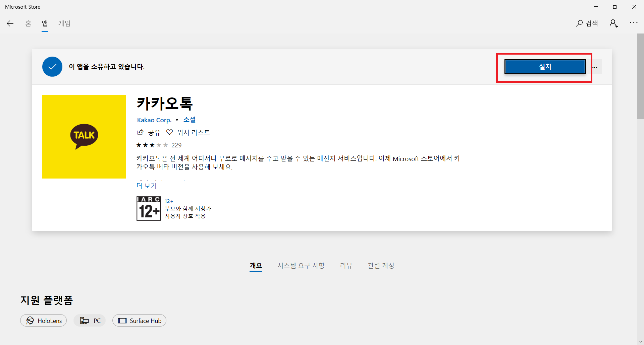Click the 지원 플랫폼 heading
644x345 pixels.
[47, 300]
